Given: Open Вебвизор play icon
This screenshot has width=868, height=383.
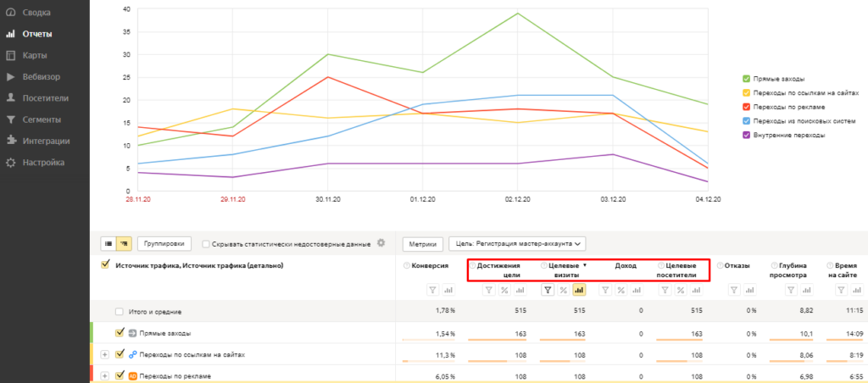Looking at the screenshot, I should pyautogui.click(x=10, y=77).
